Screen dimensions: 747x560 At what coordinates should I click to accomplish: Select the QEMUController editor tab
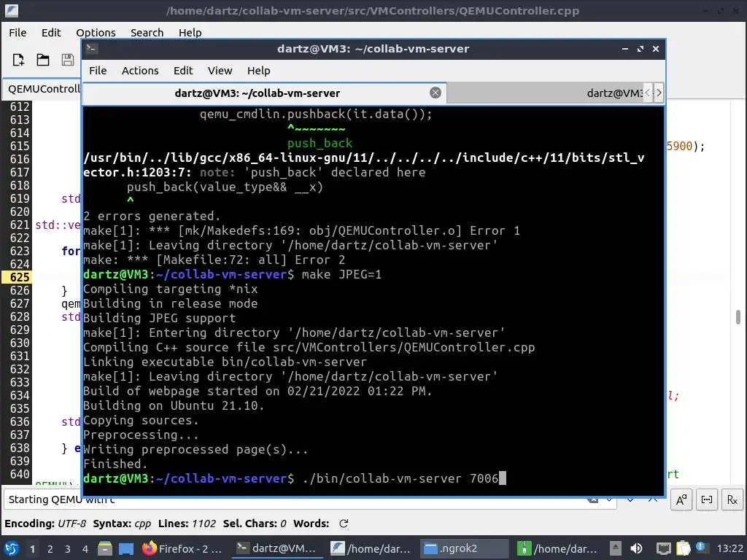(x=42, y=89)
